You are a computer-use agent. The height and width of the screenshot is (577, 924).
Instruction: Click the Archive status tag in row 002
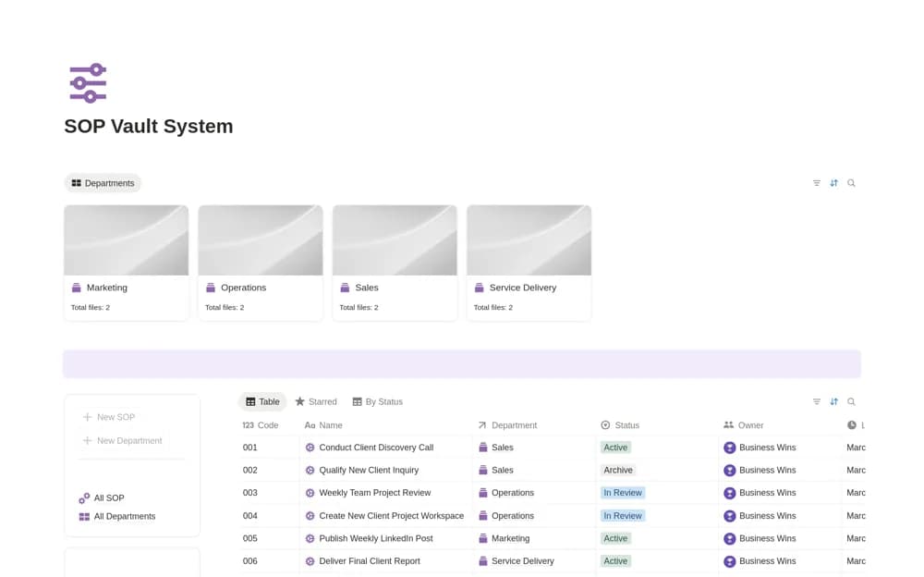[617, 471]
